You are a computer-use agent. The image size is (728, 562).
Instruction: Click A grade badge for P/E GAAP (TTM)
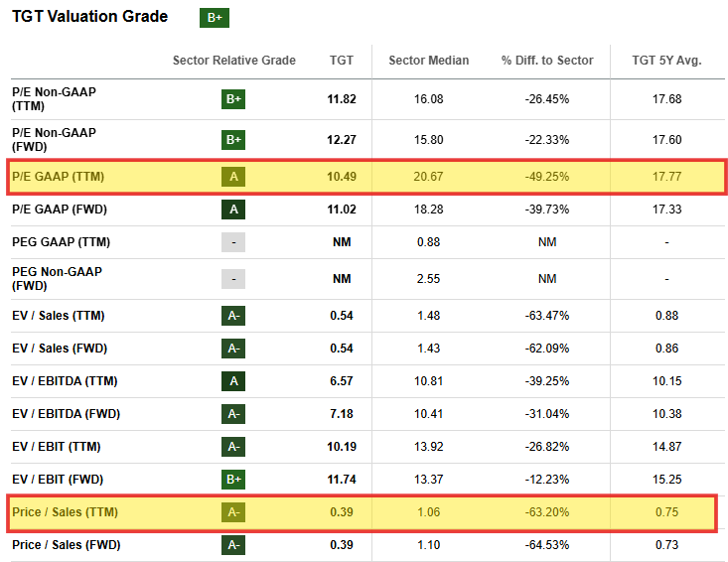tap(233, 177)
